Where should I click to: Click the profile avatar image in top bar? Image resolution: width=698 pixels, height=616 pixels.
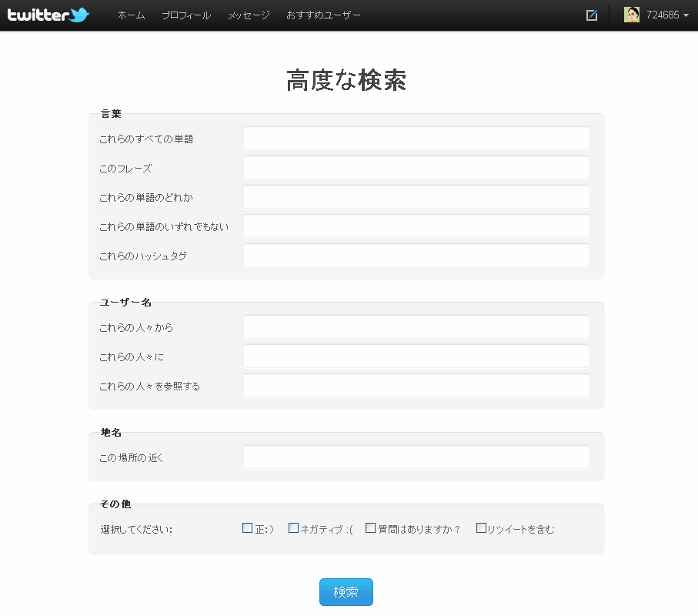631,15
